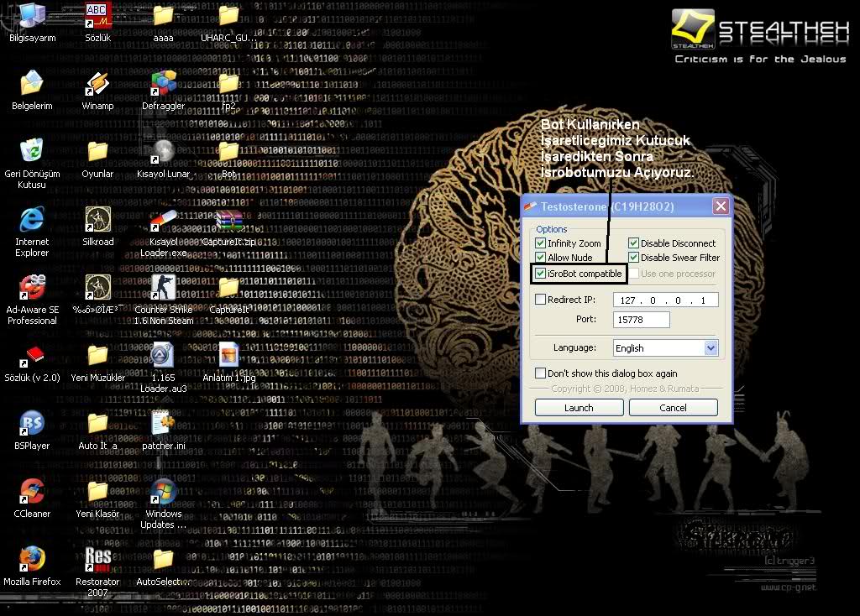Screen dimensions: 860x616
Task: Toggle iSroBot compatible checkbox
Action: point(540,273)
